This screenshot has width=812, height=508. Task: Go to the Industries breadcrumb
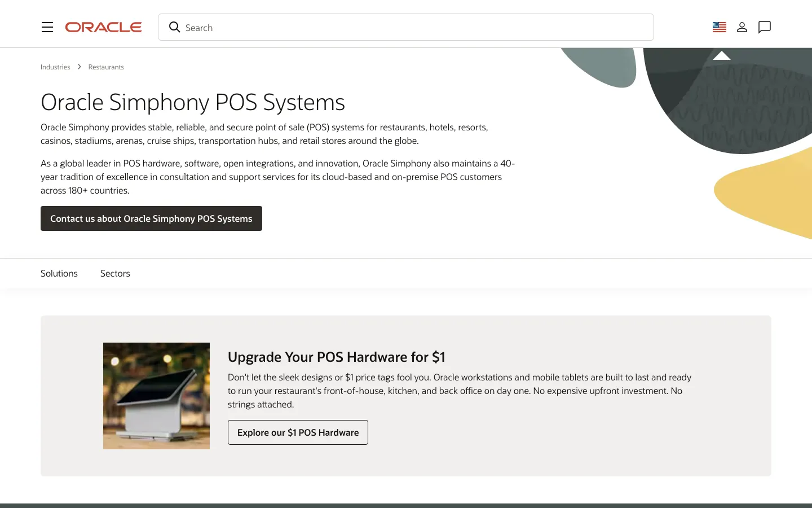coord(55,67)
